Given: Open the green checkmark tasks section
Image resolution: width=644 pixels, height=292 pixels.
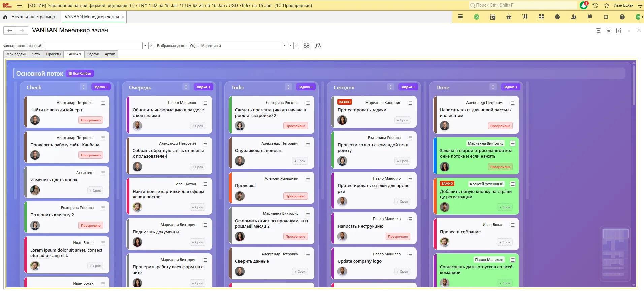Looking at the screenshot, I should [477, 17].
